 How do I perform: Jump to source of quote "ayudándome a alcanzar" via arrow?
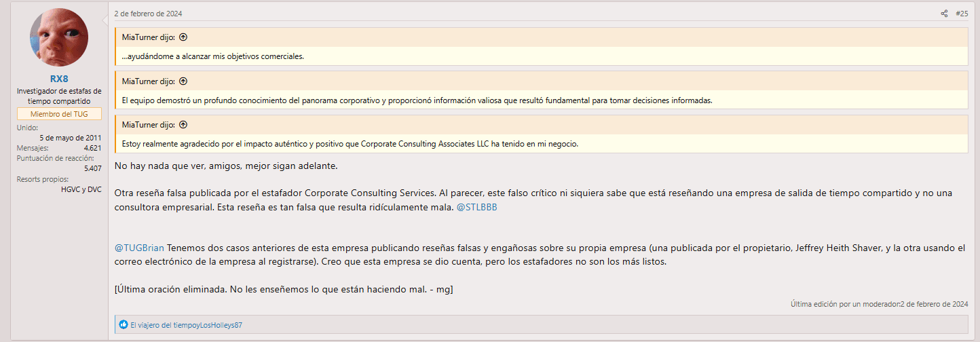point(183,37)
